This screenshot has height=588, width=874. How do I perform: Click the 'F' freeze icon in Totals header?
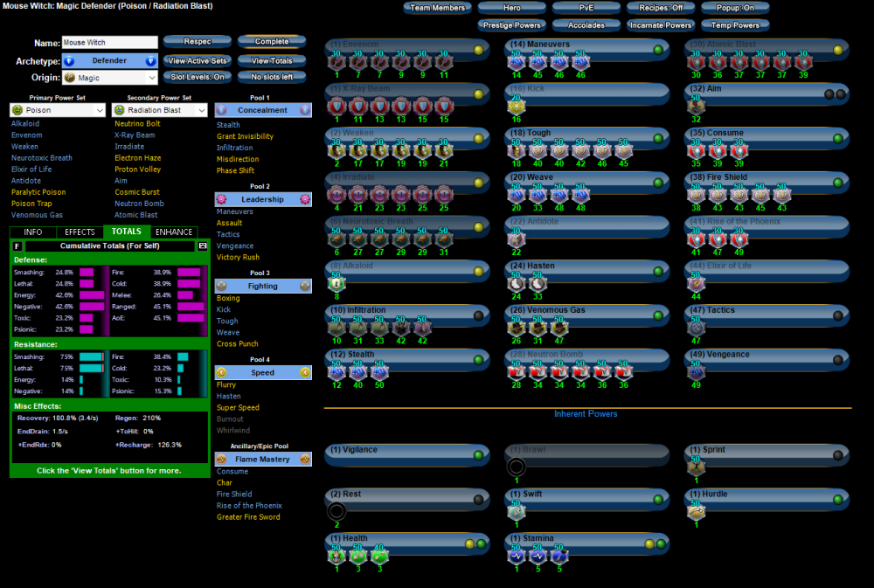tap(17, 246)
